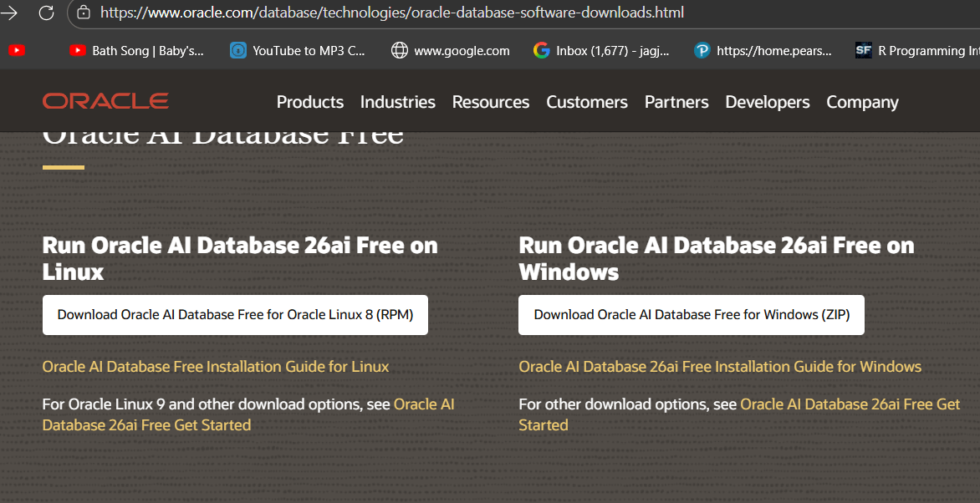The width and height of the screenshot is (980, 503).
Task: Open the Customers menu
Action: click(x=587, y=102)
